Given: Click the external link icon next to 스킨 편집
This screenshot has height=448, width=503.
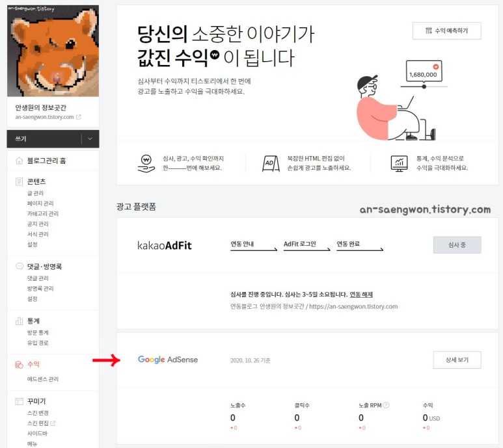Looking at the screenshot, I should click(53, 423).
